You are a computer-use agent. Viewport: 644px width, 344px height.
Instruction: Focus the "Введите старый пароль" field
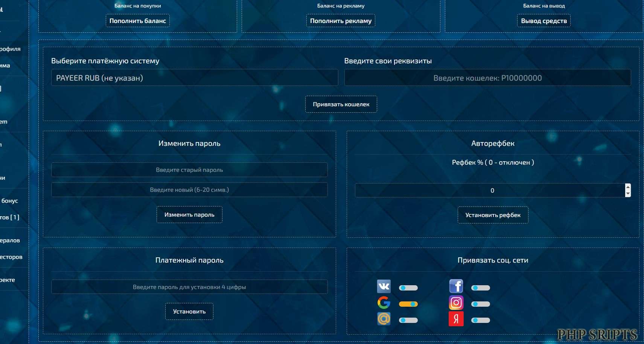tap(189, 170)
